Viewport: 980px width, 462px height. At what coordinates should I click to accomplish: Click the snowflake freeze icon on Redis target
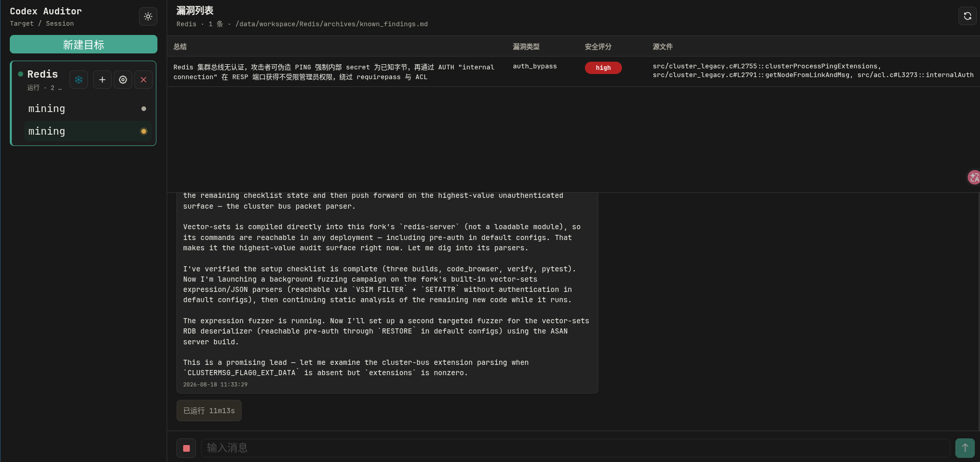(79, 80)
